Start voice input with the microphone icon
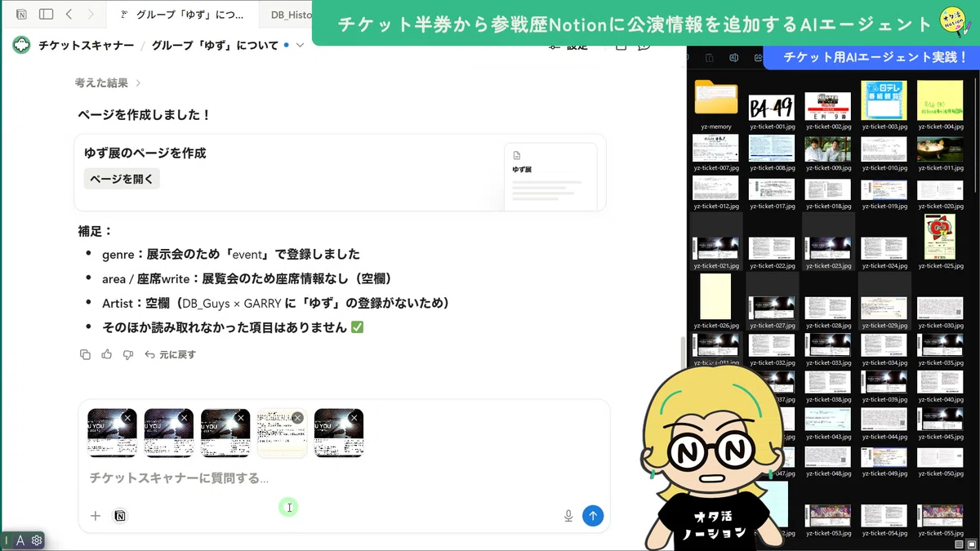The width and height of the screenshot is (980, 551). (x=568, y=516)
